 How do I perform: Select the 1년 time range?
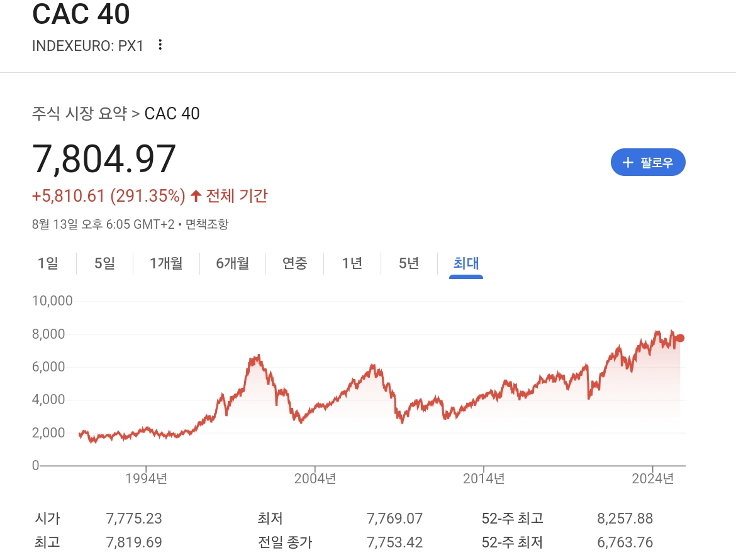(x=352, y=263)
